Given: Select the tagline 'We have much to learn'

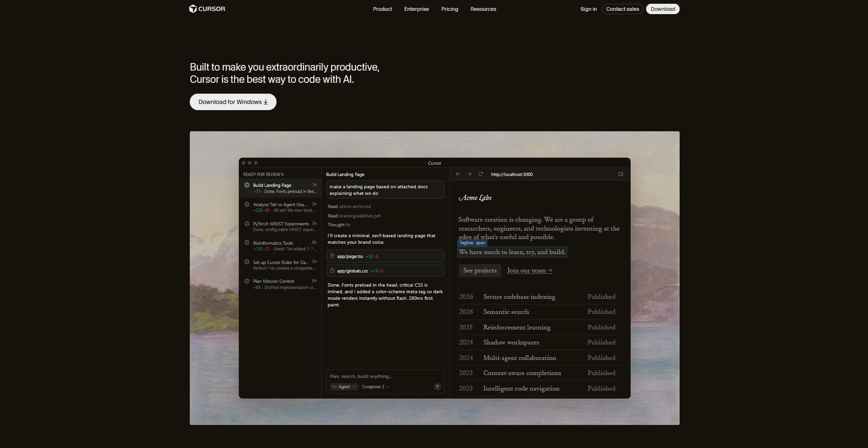Looking at the screenshot, I should coord(512,252).
